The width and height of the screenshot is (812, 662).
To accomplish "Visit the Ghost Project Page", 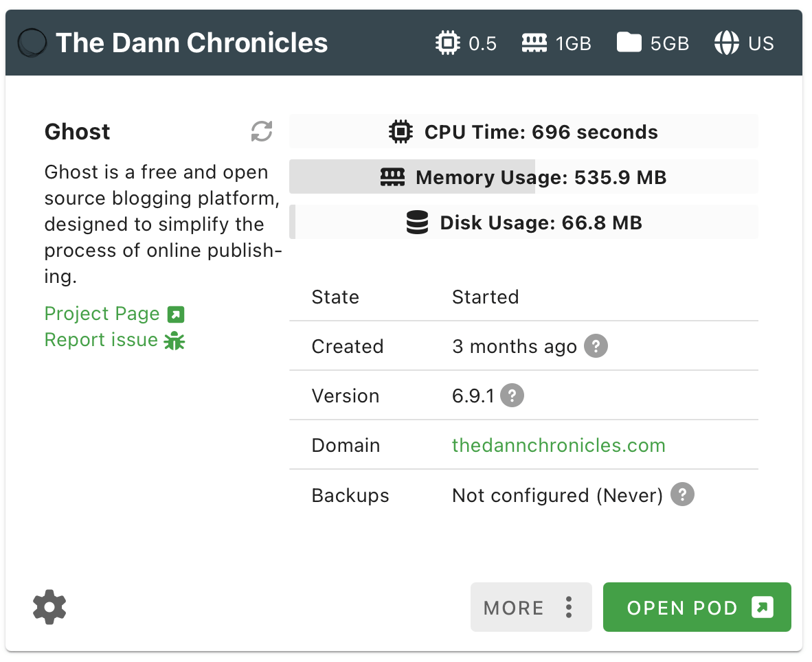I will click(x=102, y=313).
